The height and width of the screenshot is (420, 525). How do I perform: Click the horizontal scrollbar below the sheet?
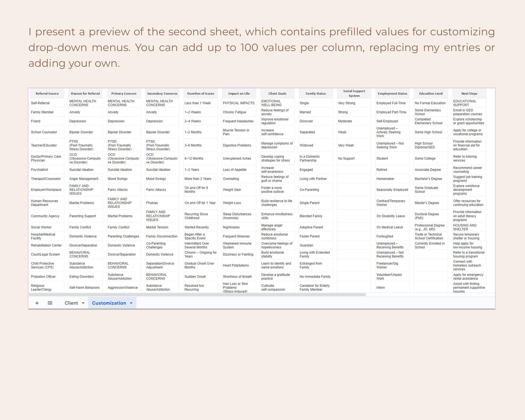[197, 295]
